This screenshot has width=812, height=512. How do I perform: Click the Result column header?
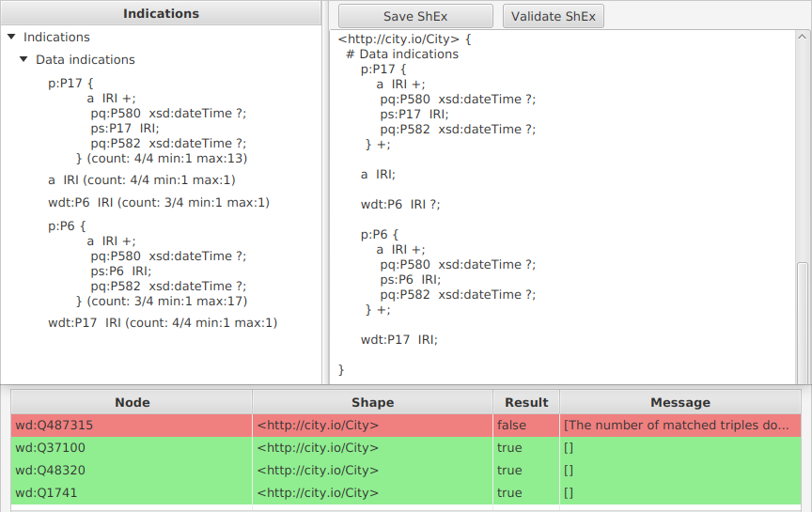click(525, 402)
